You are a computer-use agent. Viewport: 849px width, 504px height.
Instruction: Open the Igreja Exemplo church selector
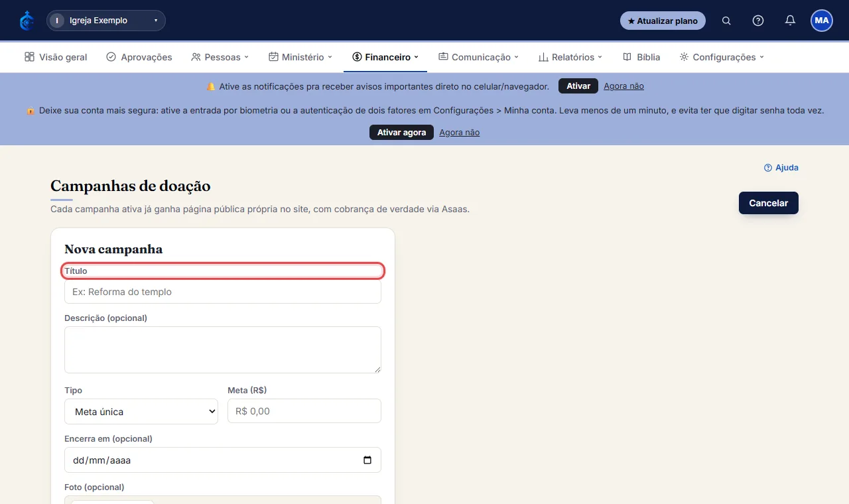[x=106, y=21]
